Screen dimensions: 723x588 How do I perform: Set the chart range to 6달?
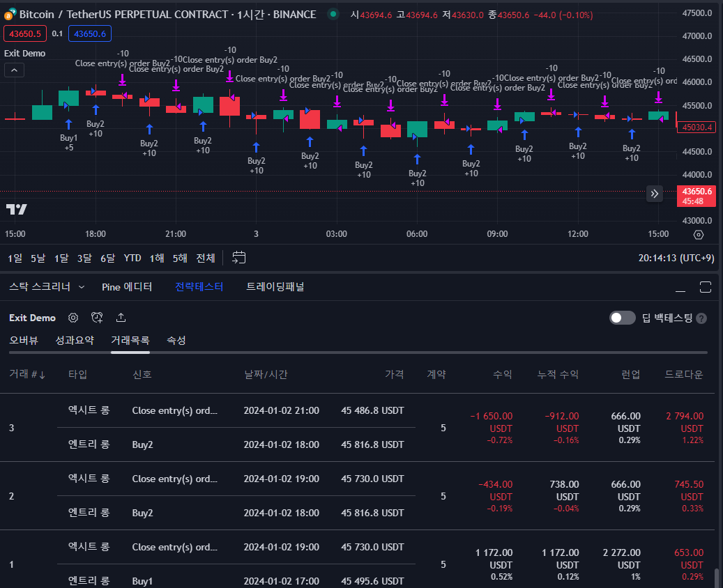[108, 258]
